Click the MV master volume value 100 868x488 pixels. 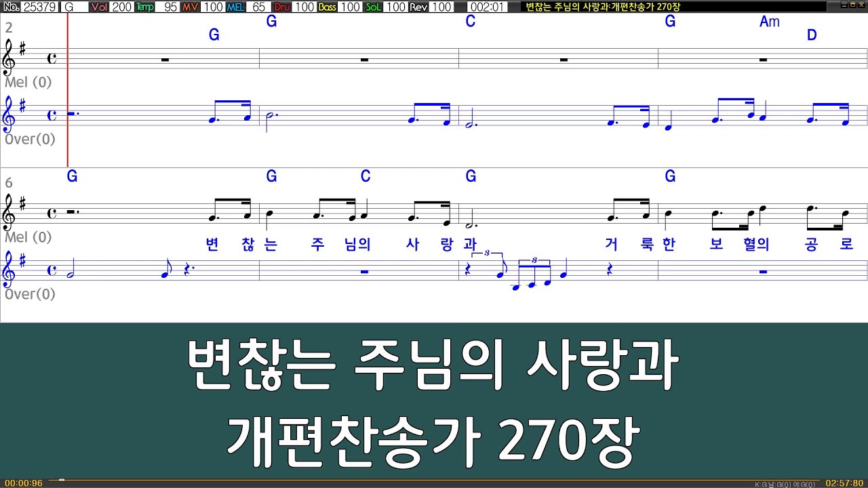point(213,7)
